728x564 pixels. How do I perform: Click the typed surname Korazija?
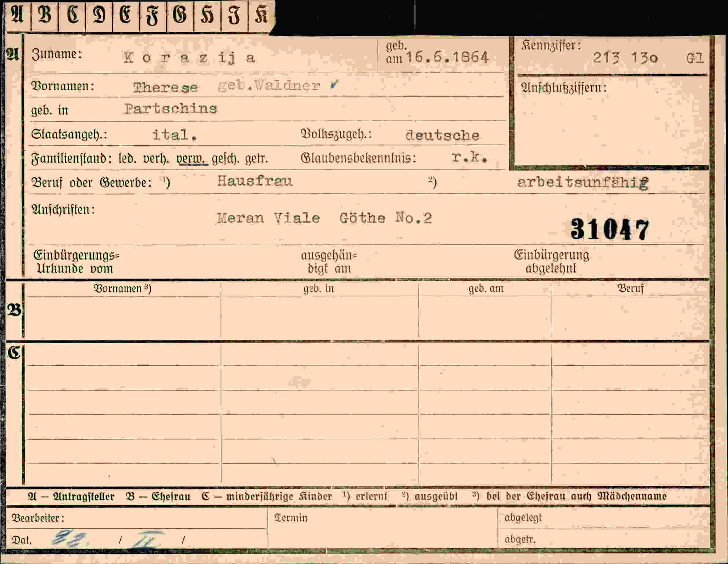189,58
